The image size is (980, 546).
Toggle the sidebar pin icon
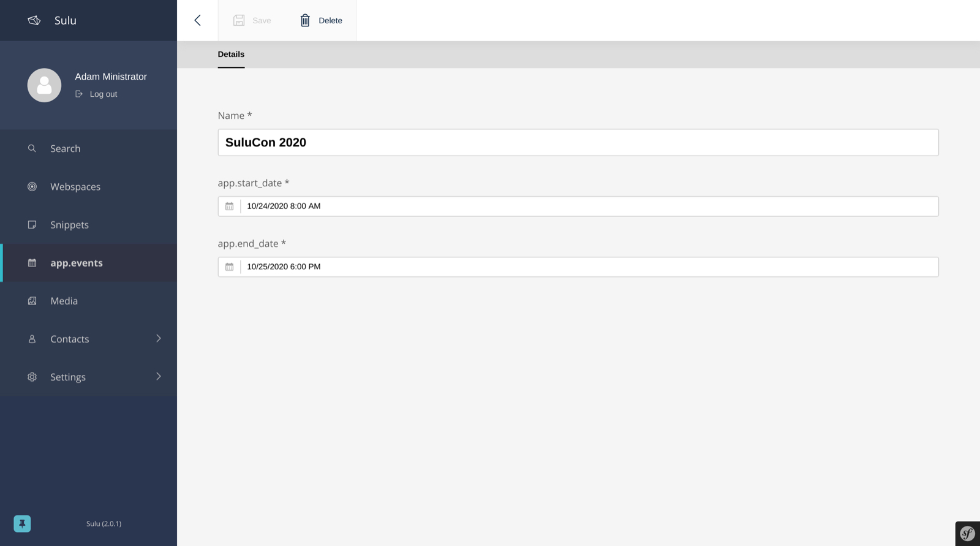[x=22, y=523]
